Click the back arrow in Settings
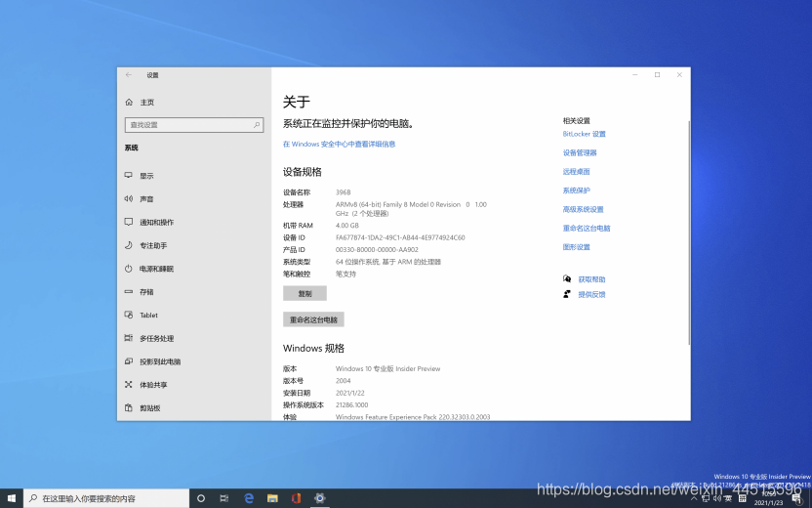Screen dimensions: 812x508 click(x=129, y=75)
